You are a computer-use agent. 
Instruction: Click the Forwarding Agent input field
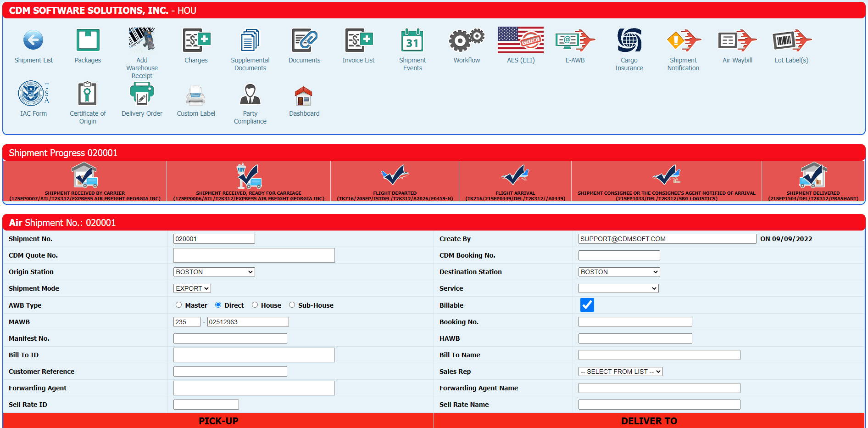coord(254,388)
